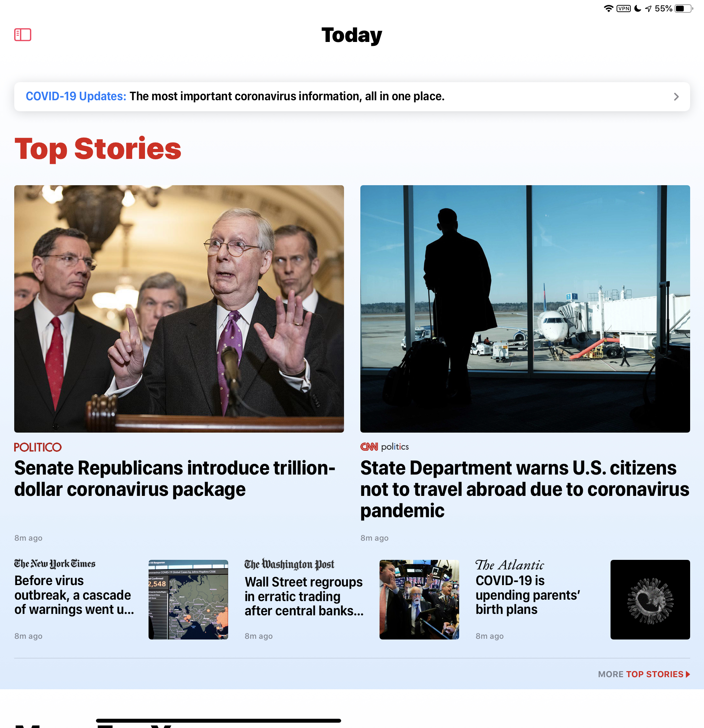
Task: Expand More Top Stories red arrow
Action: pos(688,674)
